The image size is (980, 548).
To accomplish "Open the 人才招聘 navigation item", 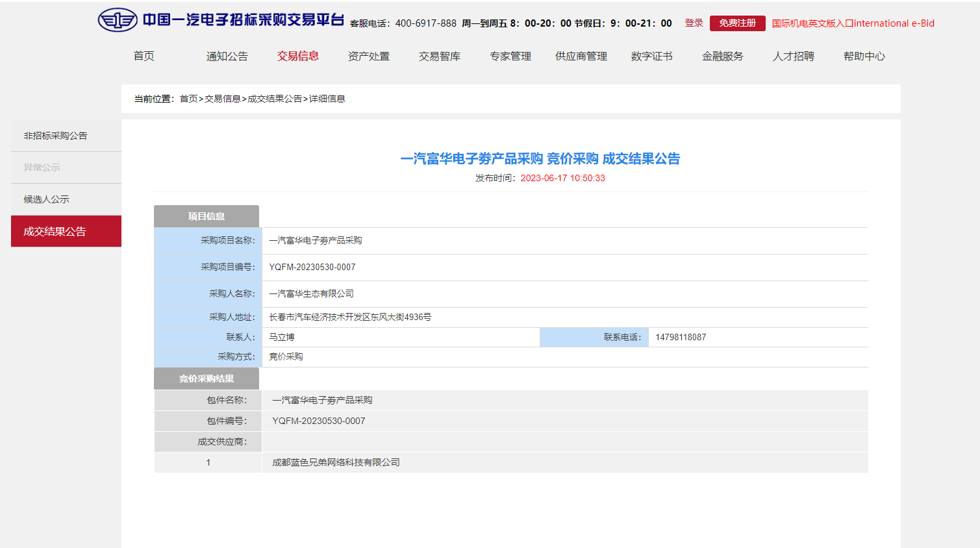I will coord(793,56).
